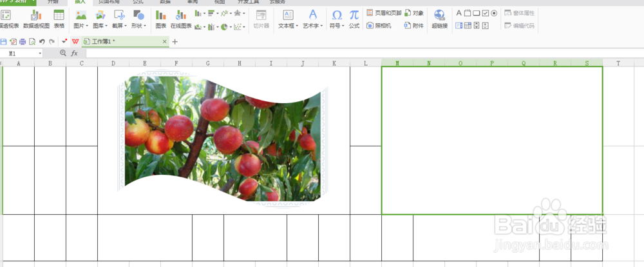Insert a scroll bar form control
This screenshot has height=267, width=644.
477,26
